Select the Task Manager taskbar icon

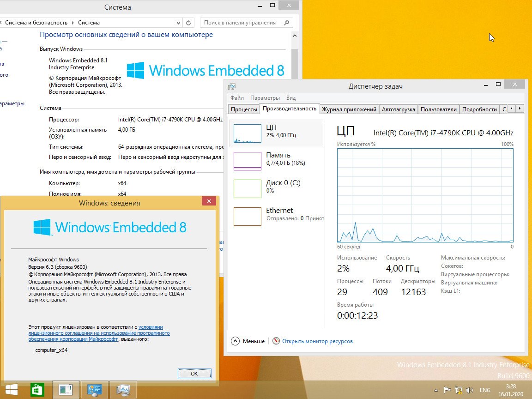[x=123, y=390]
